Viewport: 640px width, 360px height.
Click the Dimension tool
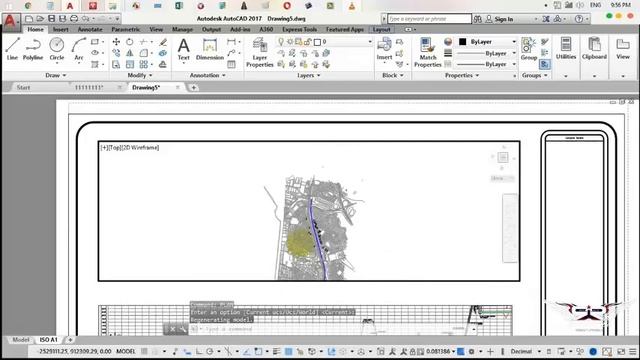210,49
